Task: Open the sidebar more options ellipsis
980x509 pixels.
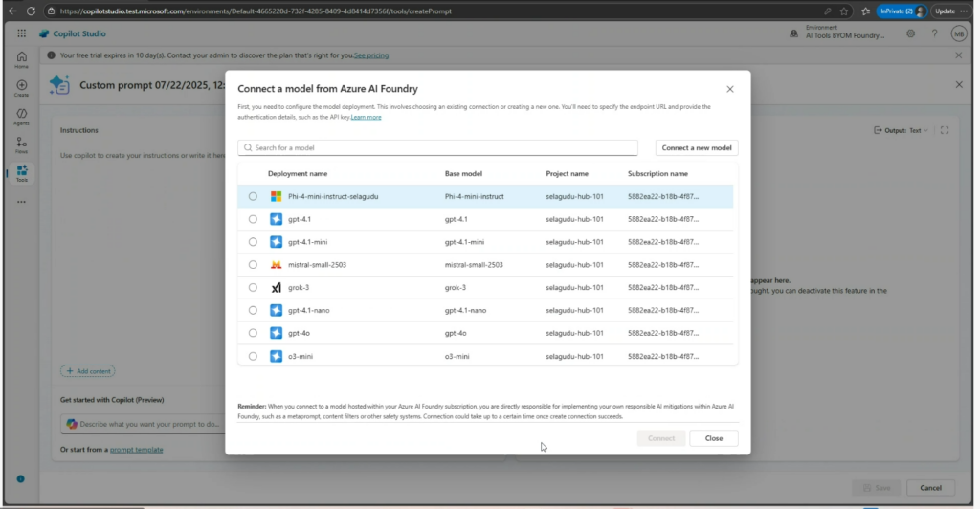Action: click(21, 202)
